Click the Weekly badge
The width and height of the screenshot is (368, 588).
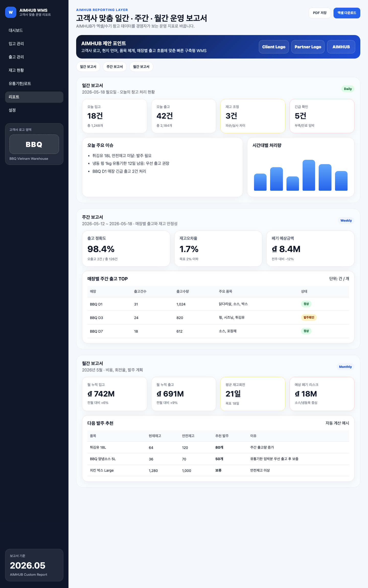point(346,221)
